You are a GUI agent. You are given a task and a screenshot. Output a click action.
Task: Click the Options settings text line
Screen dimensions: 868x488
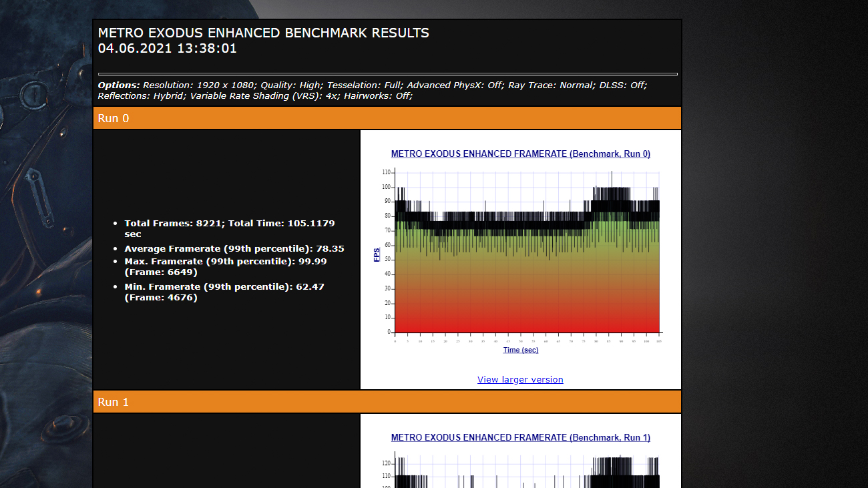coord(373,90)
